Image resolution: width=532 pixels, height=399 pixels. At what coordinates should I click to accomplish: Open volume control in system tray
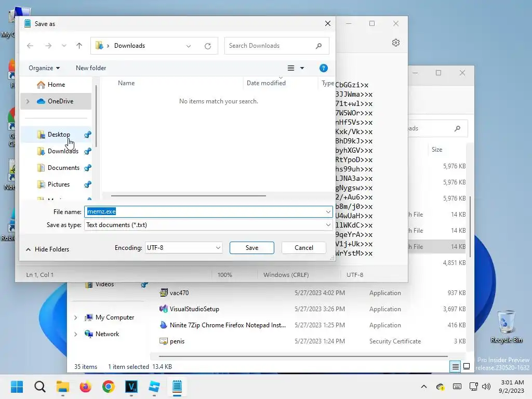click(486, 387)
